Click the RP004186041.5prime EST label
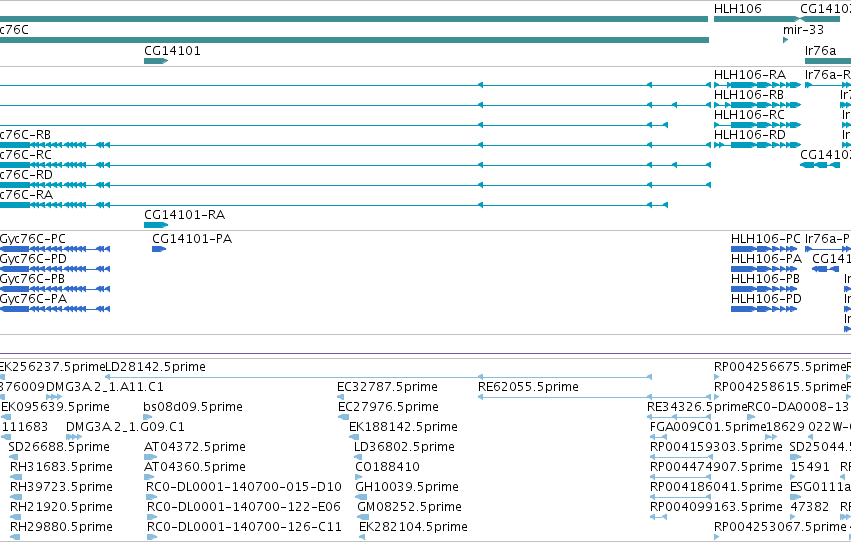This screenshot has height=542, width=851. click(716, 487)
